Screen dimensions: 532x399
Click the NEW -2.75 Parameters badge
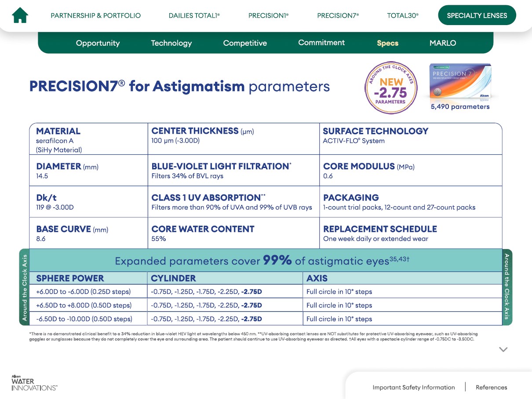tap(390, 88)
